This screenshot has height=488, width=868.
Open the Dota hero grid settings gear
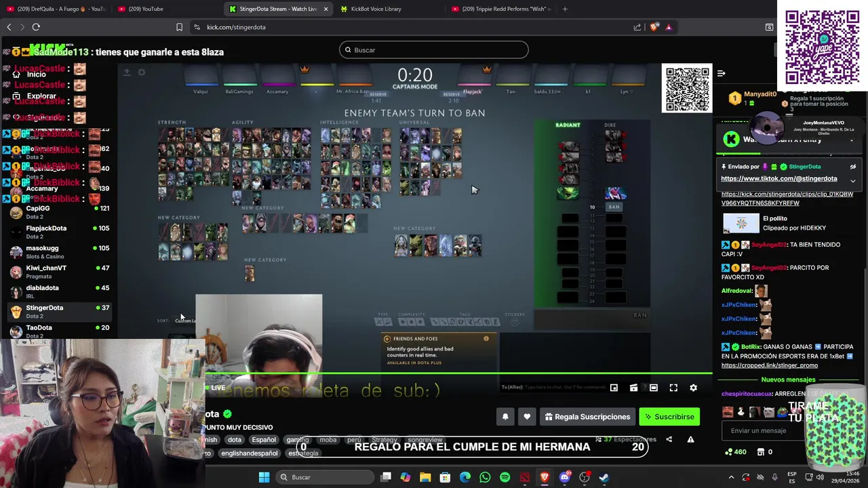pyautogui.click(x=142, y=73)
